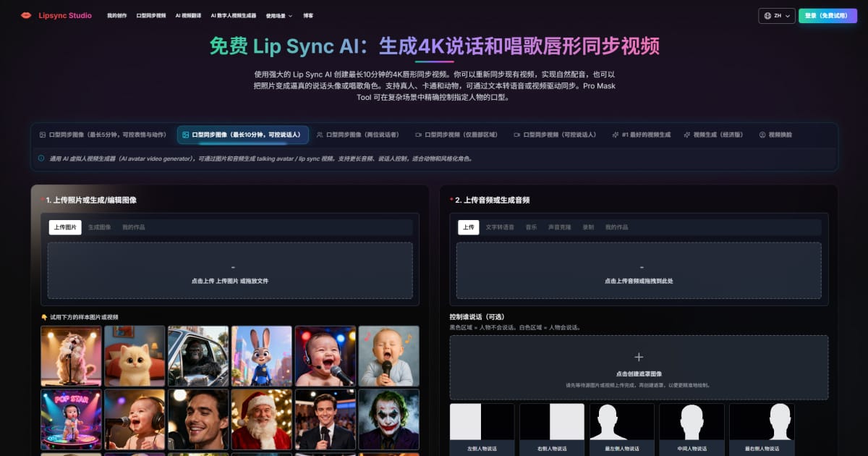The width and height of the screenshot is (868, 456).
Task: Pick the baby with headphones and microphone sample
Action: pyautogui.click(x=135, y=420)
